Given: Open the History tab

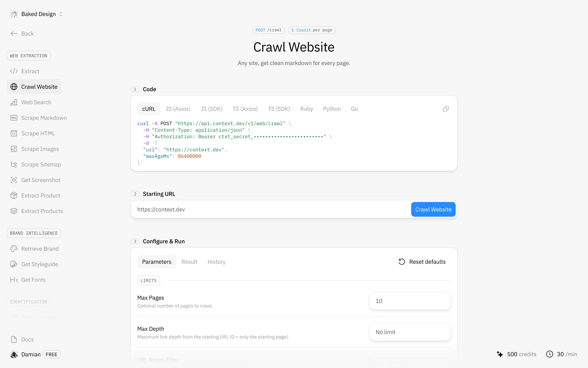Looking at the screenshot, I should 217,262.
